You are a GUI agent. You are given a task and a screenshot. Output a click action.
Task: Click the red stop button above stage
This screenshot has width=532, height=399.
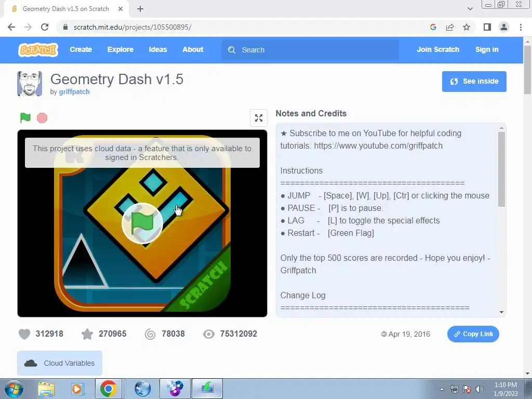point(42,118)
